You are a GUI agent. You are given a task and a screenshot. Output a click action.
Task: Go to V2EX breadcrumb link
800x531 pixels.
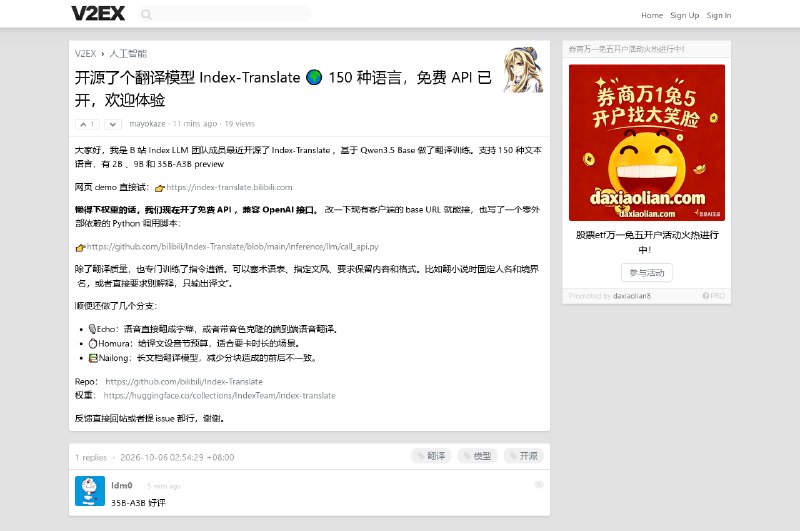pos(85,54)
